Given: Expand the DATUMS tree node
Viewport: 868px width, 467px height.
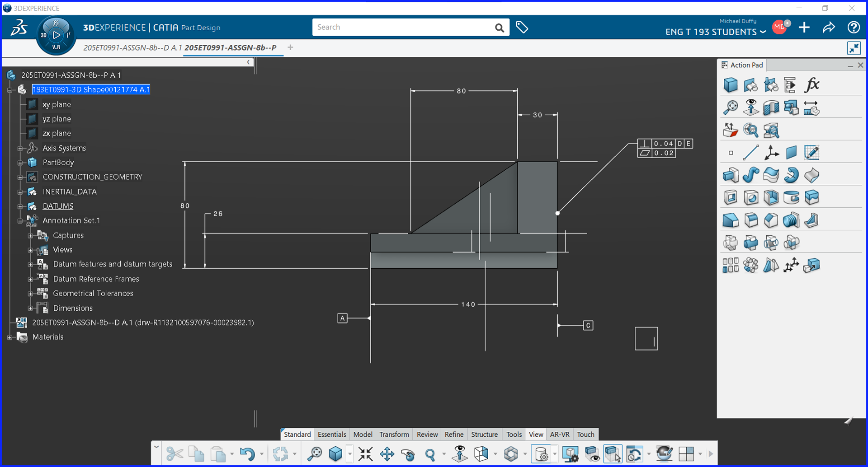Looking at the screenshot, I should pyautogui.click(x=20, y=206).
